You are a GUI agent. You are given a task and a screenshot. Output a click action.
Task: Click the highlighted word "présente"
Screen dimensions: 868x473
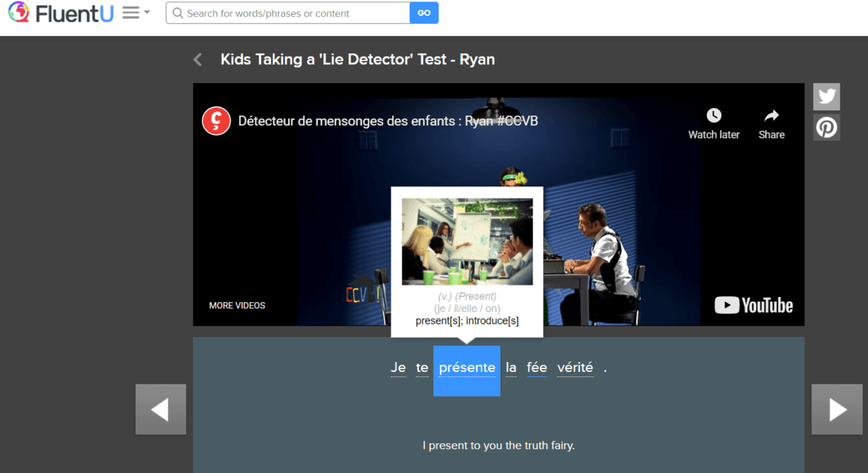click(x=467, y=368)
